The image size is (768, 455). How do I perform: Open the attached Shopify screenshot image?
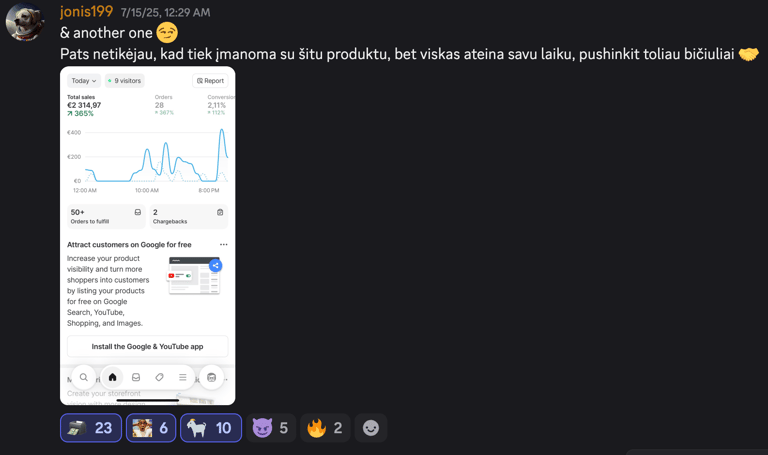coord(147,236)
